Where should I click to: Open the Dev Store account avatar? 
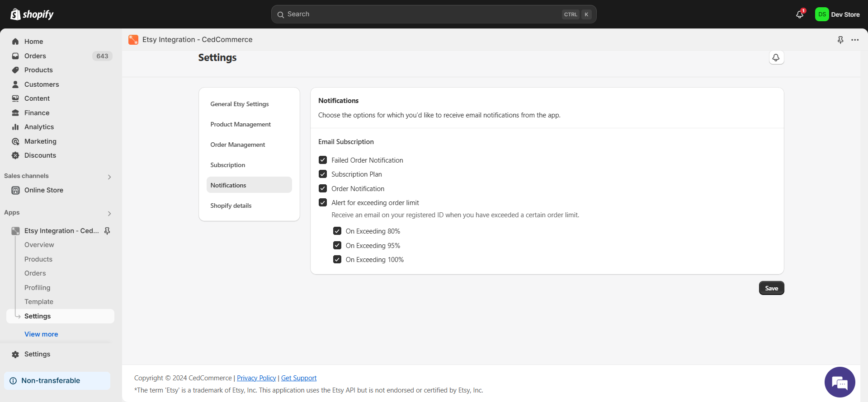point(822,14)
